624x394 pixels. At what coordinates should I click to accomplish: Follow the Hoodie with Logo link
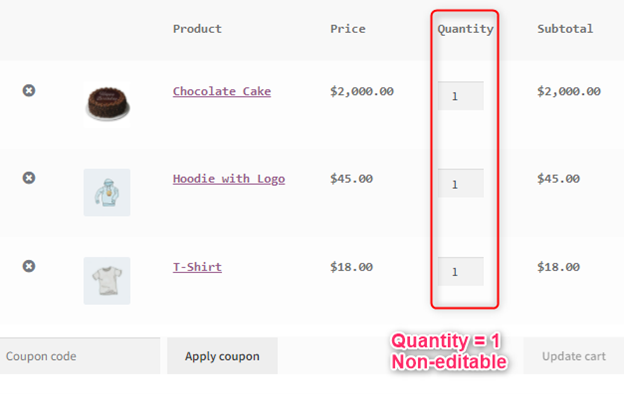pos(229,179)
